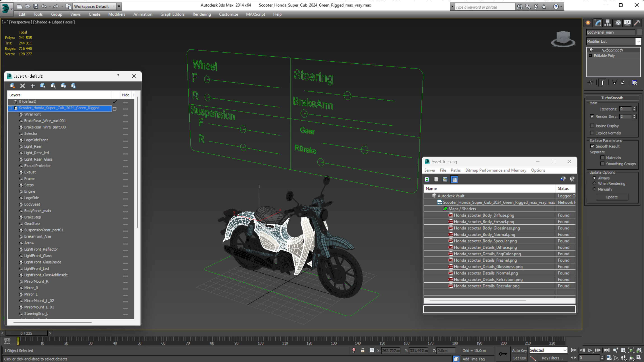Image resolution: width=644 pixels, height=362 pixels.
Task: Toggle Render Iters checkbox
Action: [592, 116]
